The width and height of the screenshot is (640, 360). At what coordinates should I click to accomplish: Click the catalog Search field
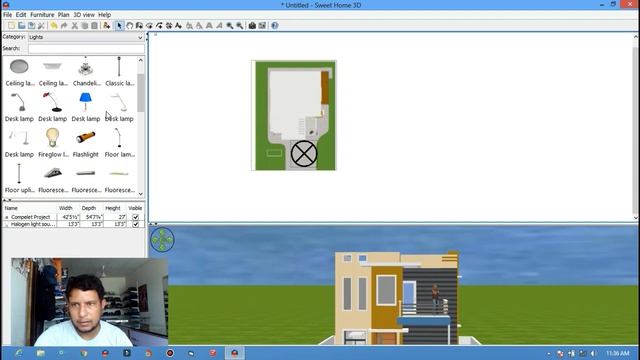[x=86, y=49]
